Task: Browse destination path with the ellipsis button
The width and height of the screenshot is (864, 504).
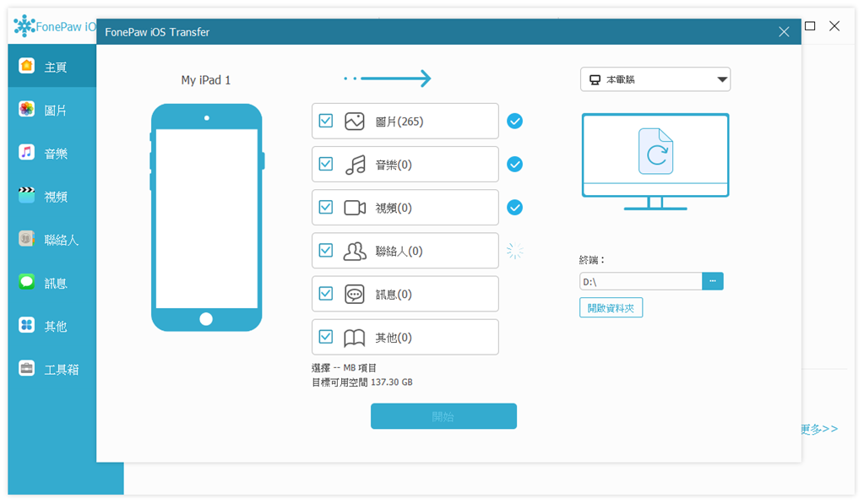Action: pyautogui.click(x=713, y=281)
